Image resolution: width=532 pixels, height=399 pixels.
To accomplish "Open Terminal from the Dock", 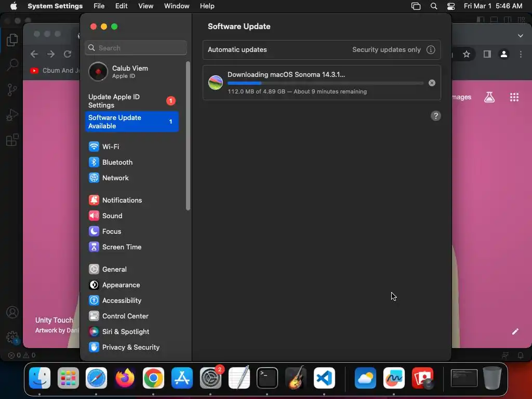I will [268, 378].
